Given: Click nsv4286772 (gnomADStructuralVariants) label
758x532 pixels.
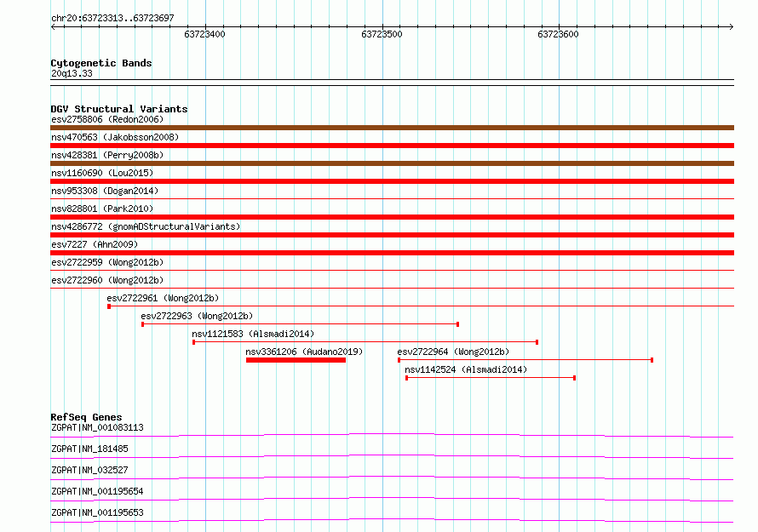Looking at the screenshot, I should click(146, 226).
